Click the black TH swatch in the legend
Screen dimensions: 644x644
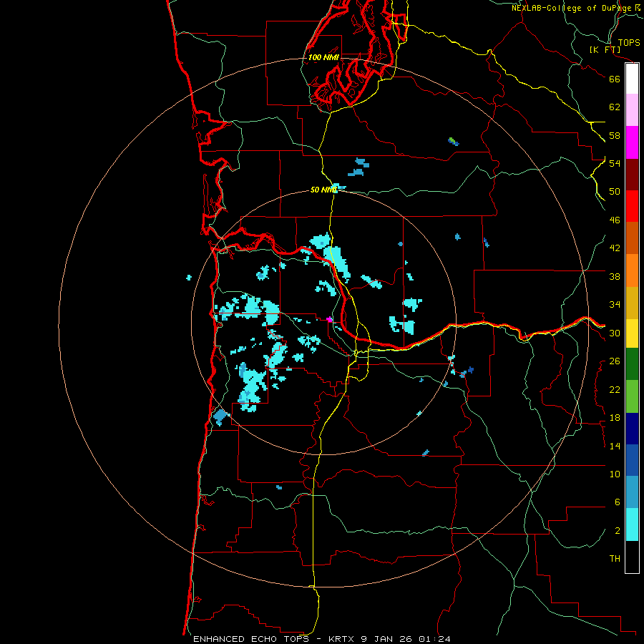point(632,557)
